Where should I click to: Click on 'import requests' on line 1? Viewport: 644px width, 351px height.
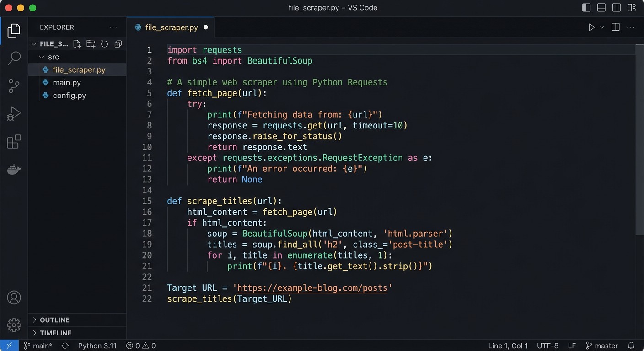point(204,50)
